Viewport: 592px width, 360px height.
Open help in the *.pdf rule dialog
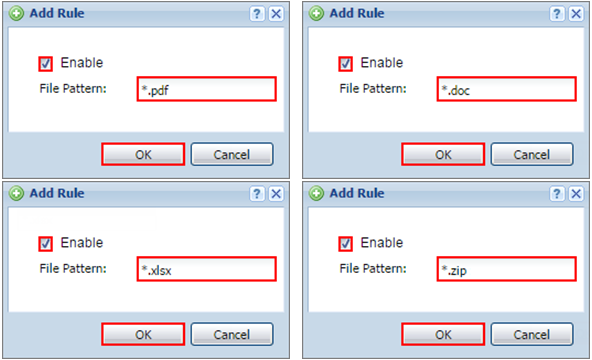[257, 14]
